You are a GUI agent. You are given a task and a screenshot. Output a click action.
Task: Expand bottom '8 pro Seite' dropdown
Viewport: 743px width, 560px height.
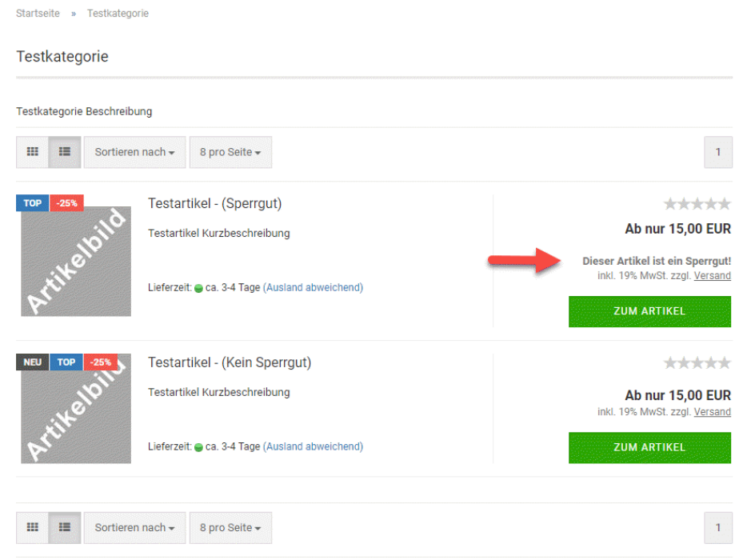230,527
